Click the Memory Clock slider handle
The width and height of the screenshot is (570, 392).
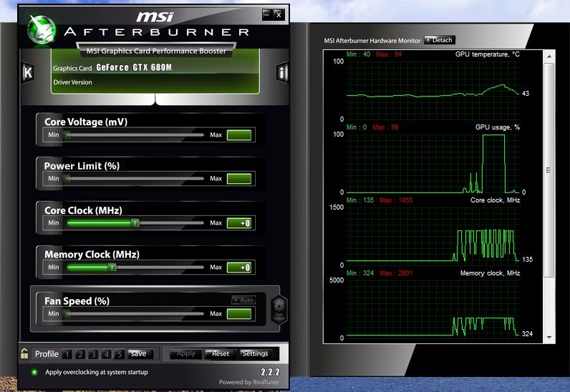112,268
